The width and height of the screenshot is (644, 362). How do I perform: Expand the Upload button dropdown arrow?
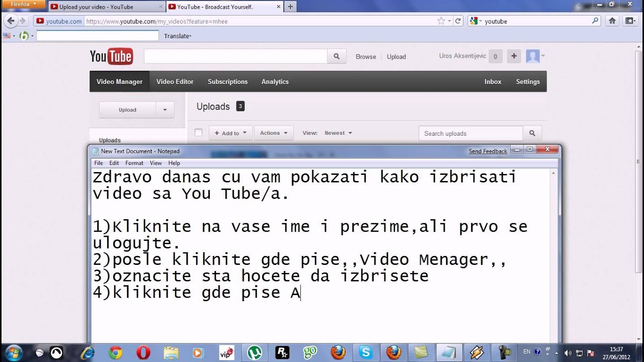coord(165,110)
